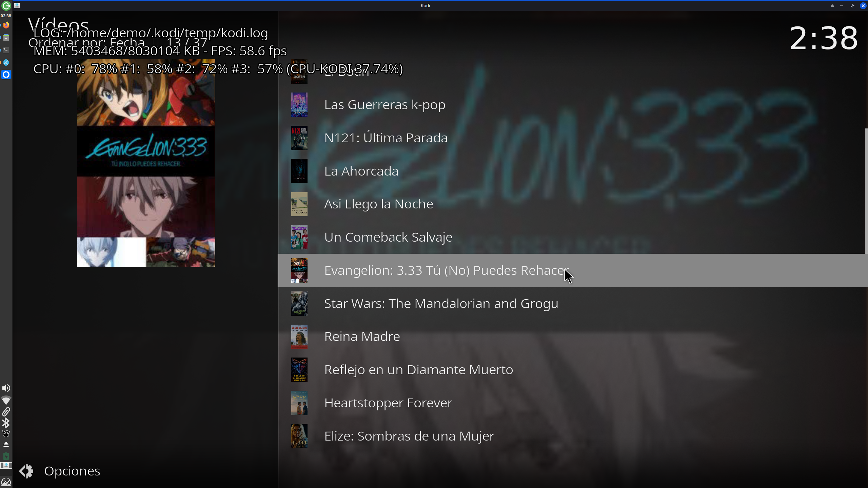This screenshot has height=488, width=868.
Task: Click the video list scrollbar
Action: pos(866,191)
